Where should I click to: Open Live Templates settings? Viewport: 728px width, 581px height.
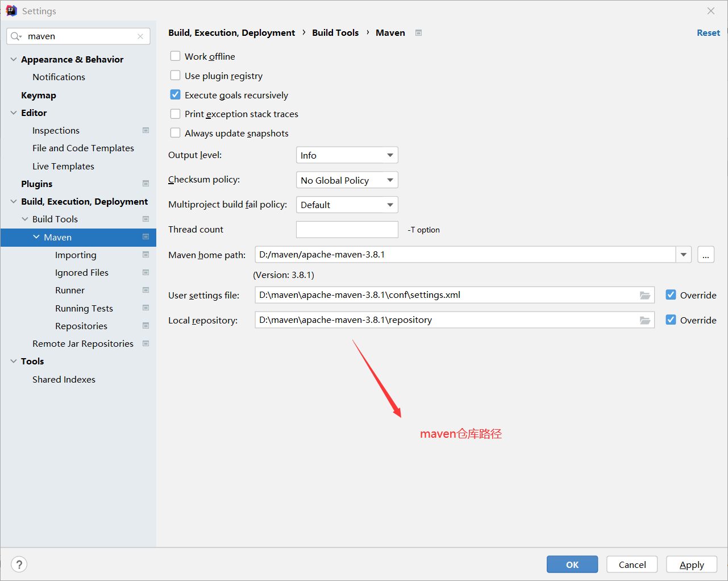click(x=63, y=166)
